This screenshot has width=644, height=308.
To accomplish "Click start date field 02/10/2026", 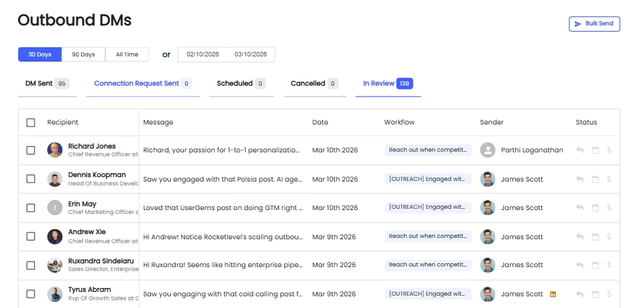I will click(x=203, y=54).
